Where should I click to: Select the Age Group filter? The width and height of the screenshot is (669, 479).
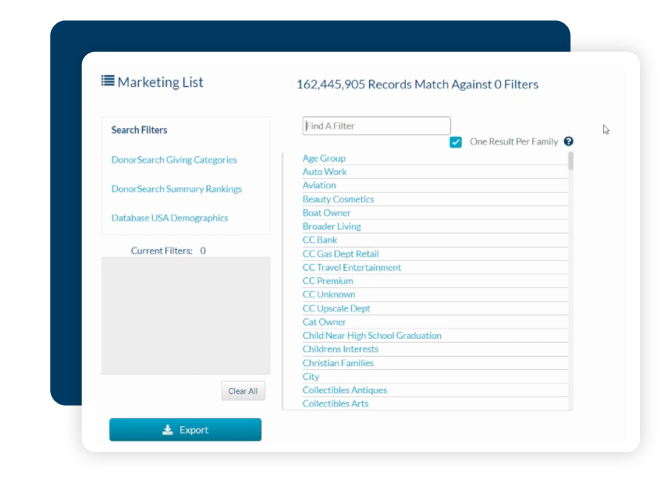coord(324,158)
